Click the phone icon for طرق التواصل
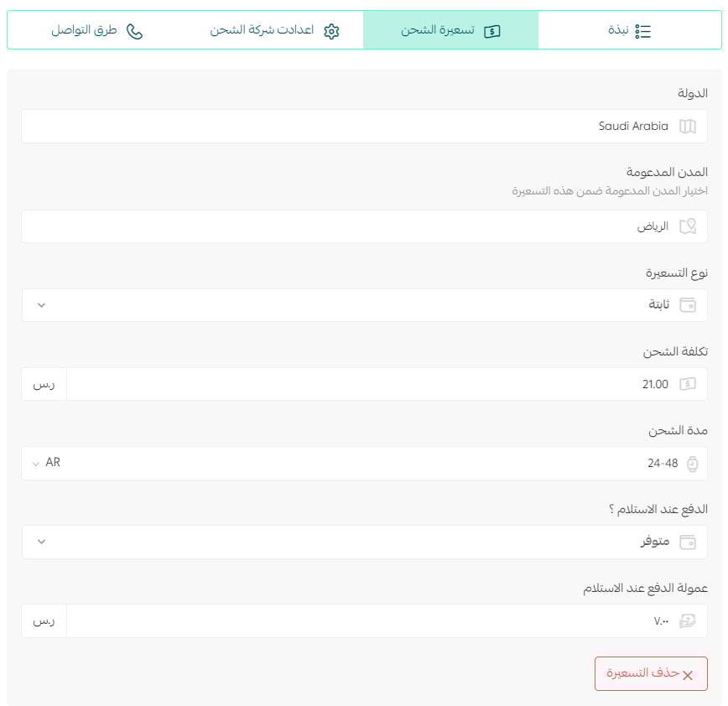Image resolution: width=728 pixels, height=706 pixels. (135, 31)
